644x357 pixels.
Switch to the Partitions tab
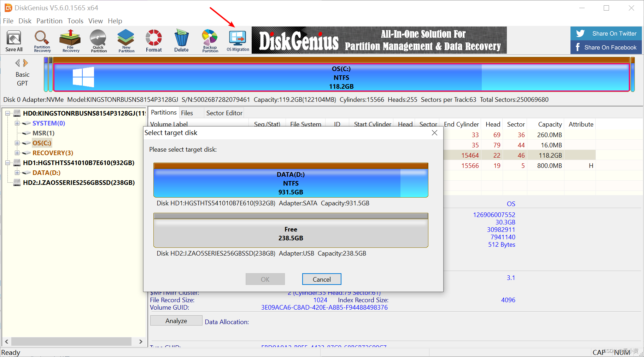point(164,112)
